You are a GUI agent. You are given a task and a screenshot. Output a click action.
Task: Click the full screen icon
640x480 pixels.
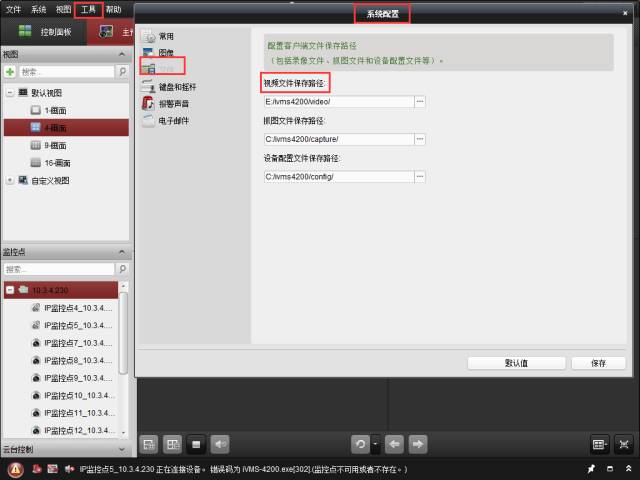point(623,444)
